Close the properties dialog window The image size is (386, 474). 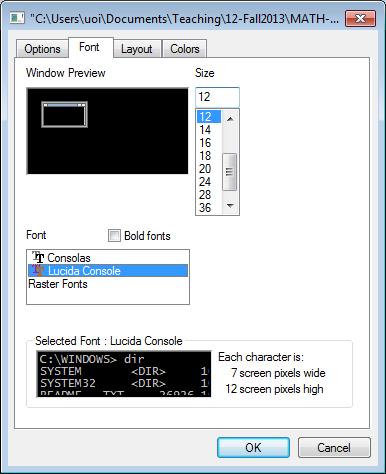pyautogui.click(x=361, y=18)
